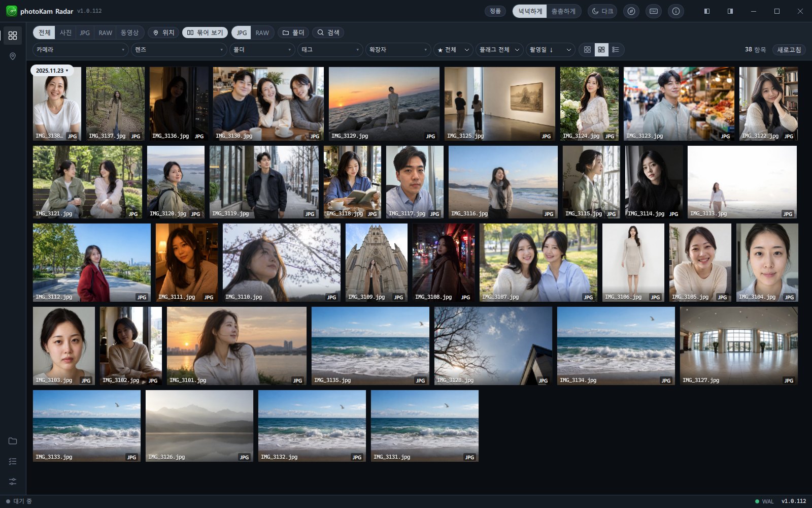Toggle the left sidebar panel icon
812x508 pixels.
706,11
